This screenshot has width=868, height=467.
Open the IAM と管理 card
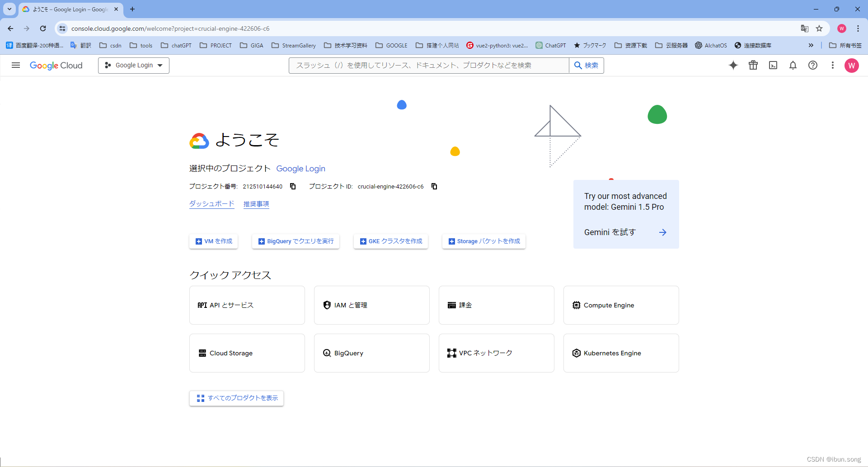click(x=372, y=305)
